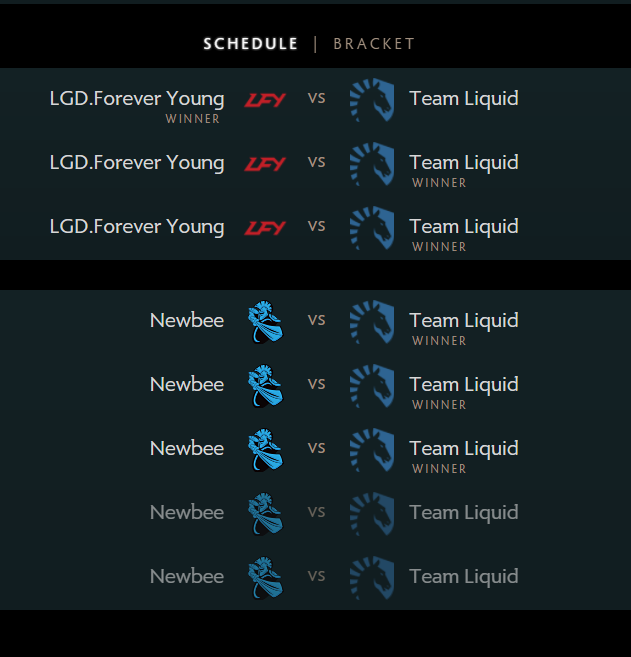Open Team Liquid name in third Newbee match
The image size is (631, 657).
click(x=464, y=448)
